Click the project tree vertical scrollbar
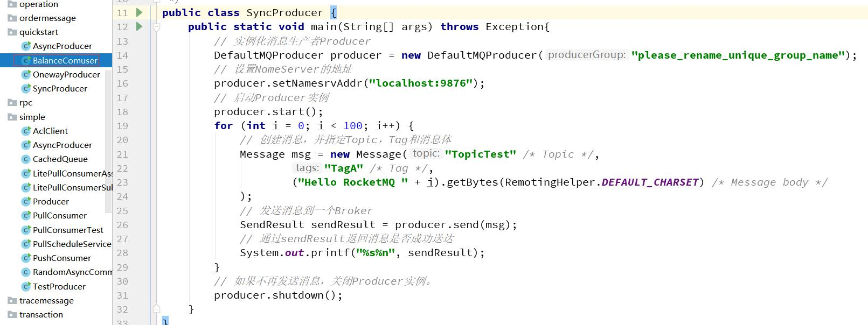Image resolution: width=868 pixels, height=325 pixels. click(x=108, y=140)
